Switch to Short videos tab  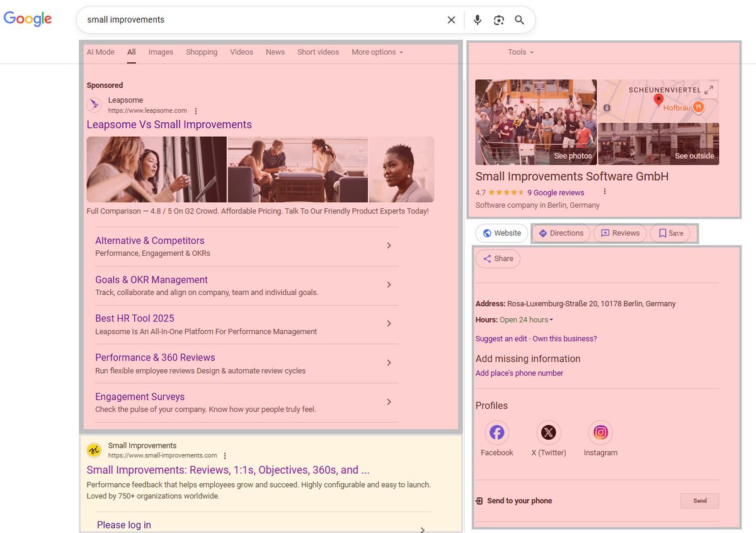pyautogui.click(x=318, y=52)
